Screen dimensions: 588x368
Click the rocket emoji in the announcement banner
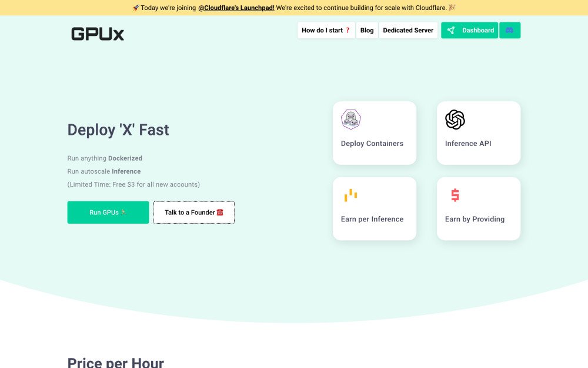point(137,8)
